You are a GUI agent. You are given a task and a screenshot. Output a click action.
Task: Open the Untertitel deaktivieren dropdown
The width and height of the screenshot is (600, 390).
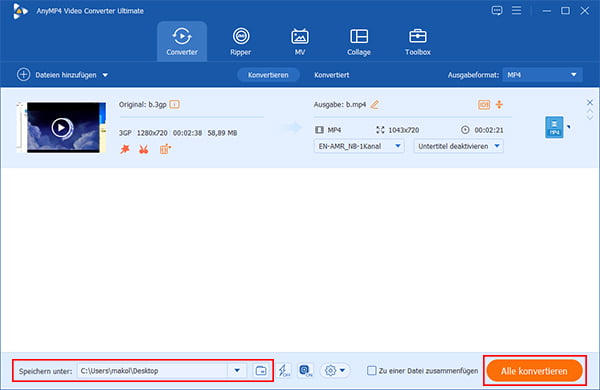point(458,146)
